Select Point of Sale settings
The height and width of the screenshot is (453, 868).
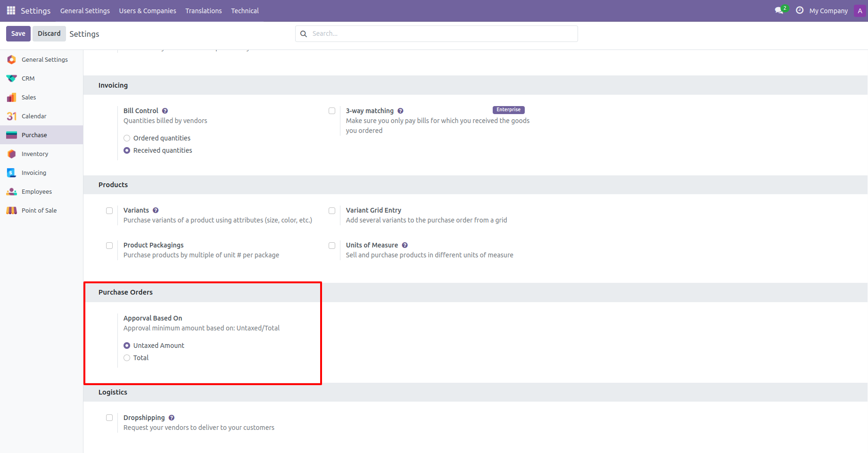coord(39,210)
